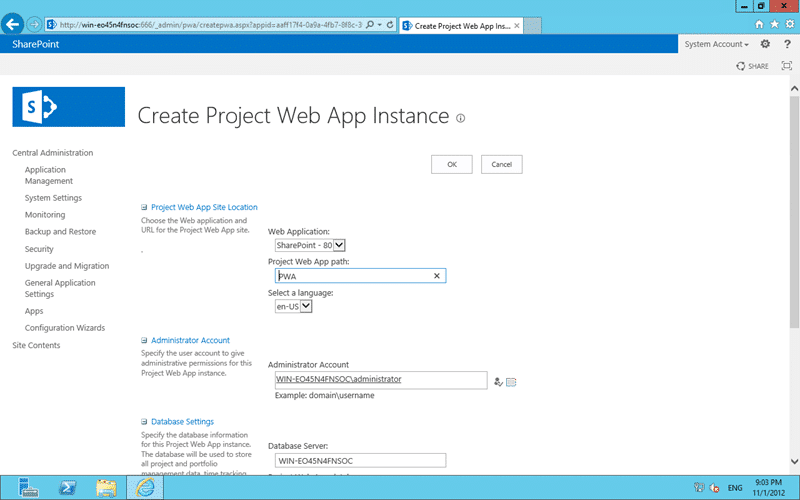Click the sound tray icon
800x500 pixels.
715,488
